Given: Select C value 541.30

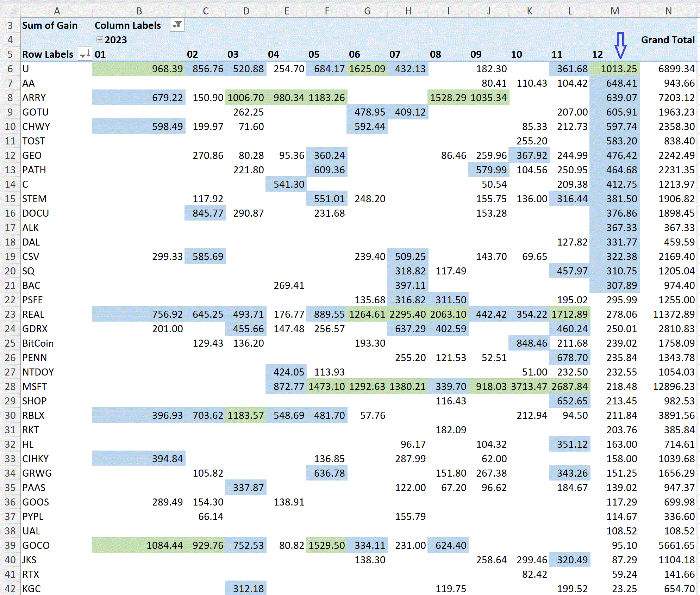Looking at the screenshot, I should pos(287,184).
